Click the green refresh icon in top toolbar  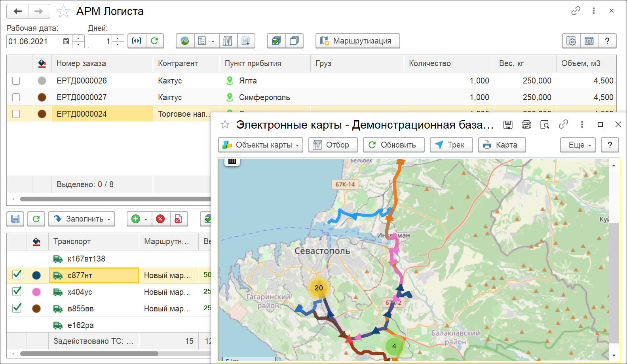155,41
